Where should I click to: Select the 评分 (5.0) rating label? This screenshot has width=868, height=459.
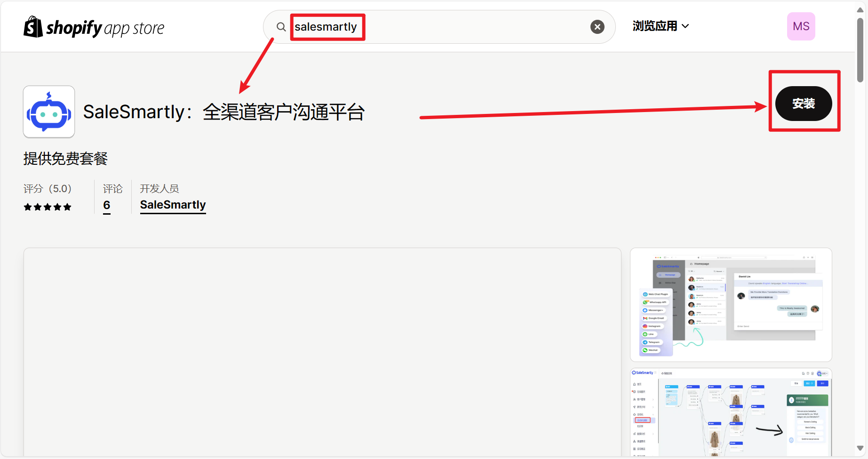pos(48,189)
